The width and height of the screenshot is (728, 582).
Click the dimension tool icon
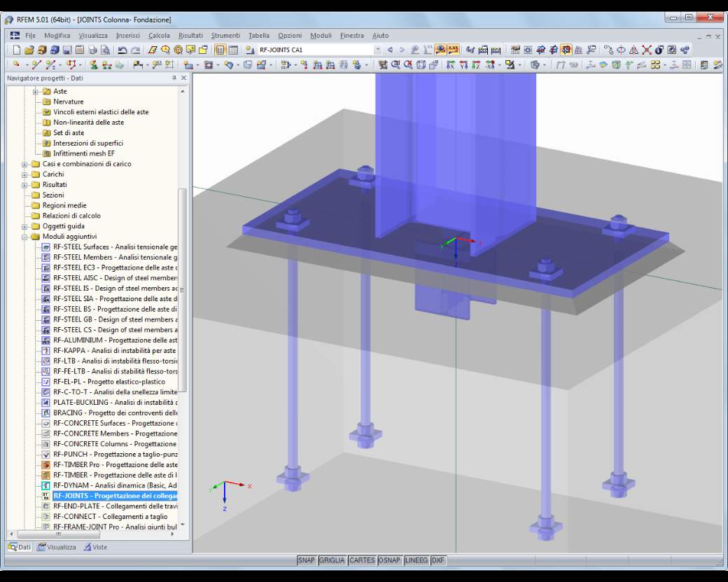(138, 64)
